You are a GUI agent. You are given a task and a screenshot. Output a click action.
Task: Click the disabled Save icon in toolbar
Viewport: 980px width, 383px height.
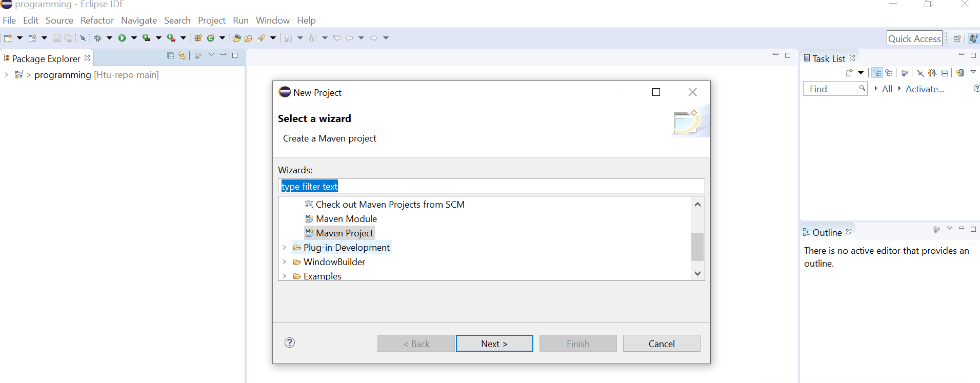(x=56, y=38)
